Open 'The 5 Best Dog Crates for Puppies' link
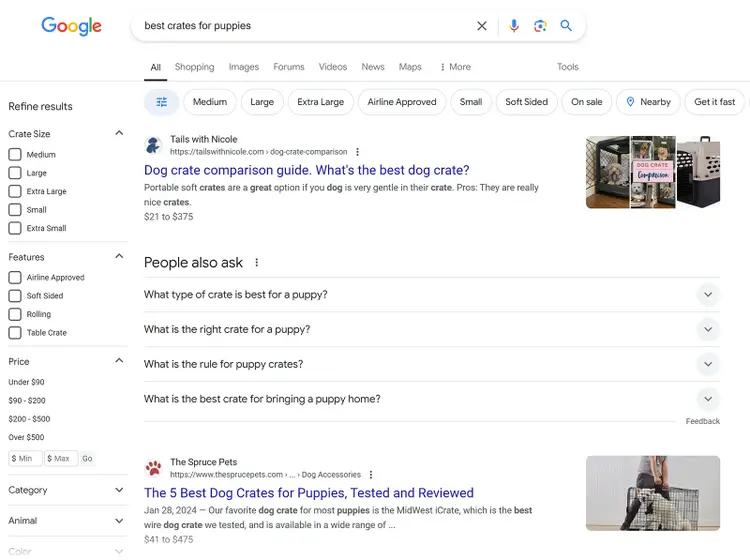 [309, 493]
